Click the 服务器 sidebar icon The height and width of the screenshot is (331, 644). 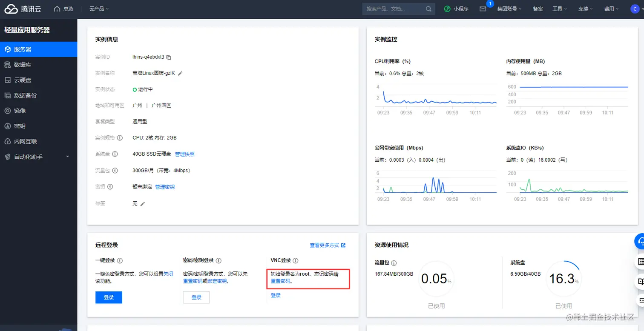coord(7,49)
